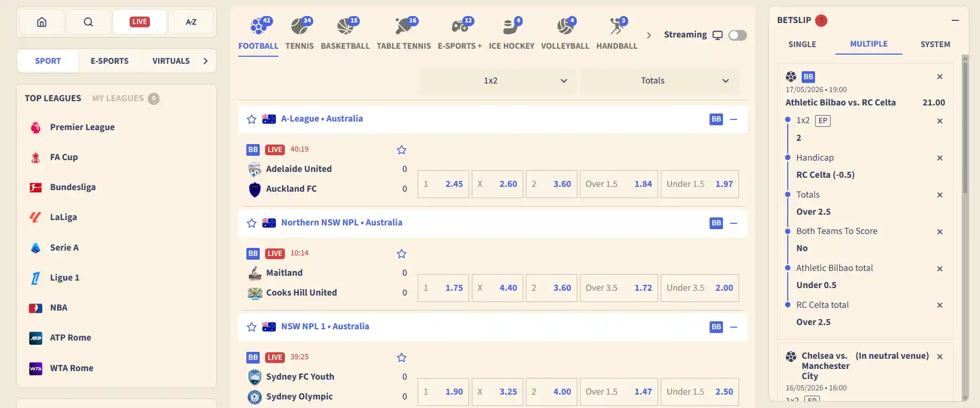
Task: Click the betslip vertical scrollbar
Action: 965,127
